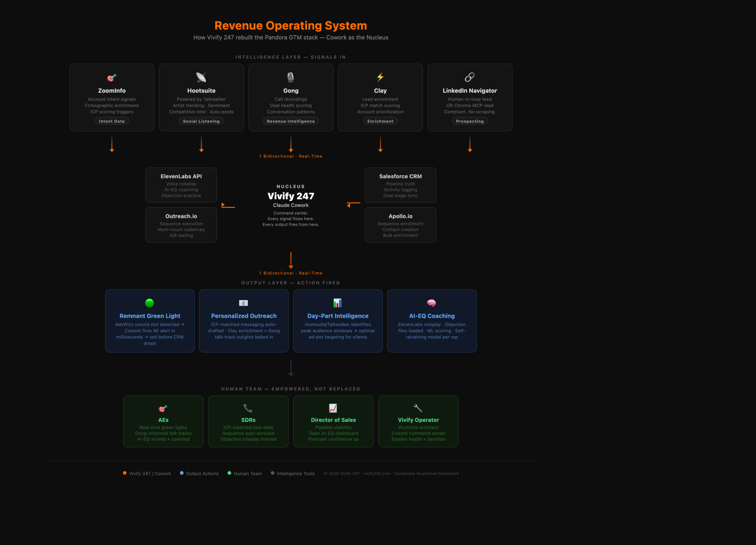756x545 pixels.
Task: Click the Personalized Outreach heading
Action: point(244,316)
